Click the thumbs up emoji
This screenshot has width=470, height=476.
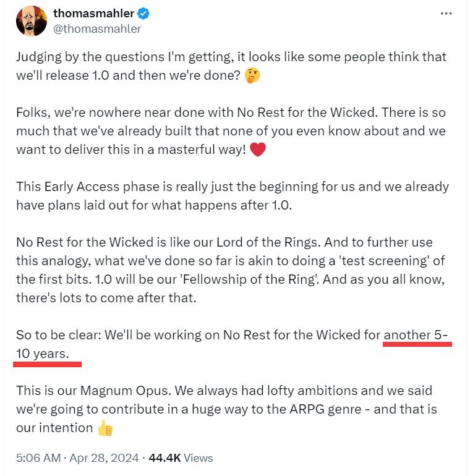click(105, 428)
